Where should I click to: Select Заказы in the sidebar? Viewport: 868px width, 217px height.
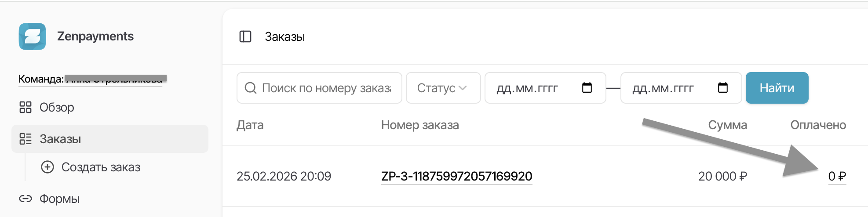pos(60,139)
